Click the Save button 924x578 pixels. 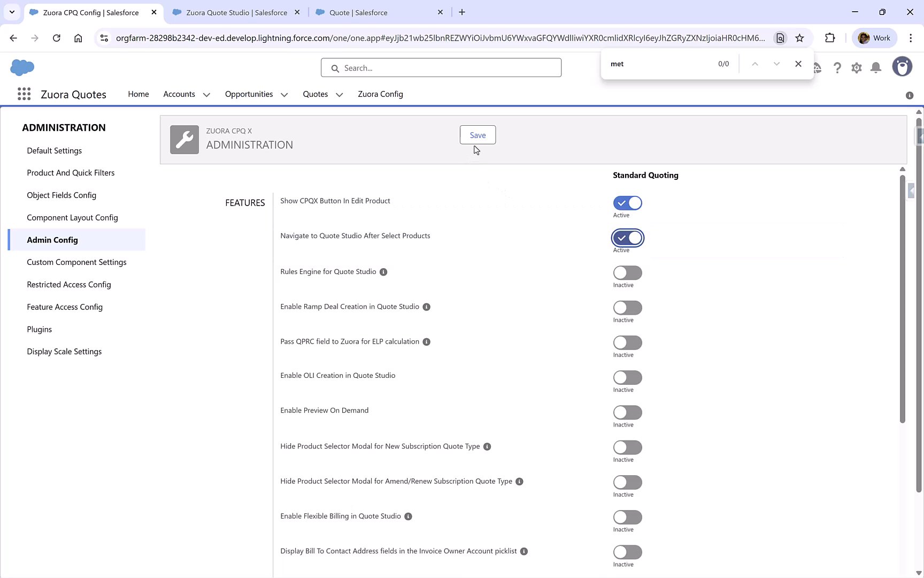[477, 135]
